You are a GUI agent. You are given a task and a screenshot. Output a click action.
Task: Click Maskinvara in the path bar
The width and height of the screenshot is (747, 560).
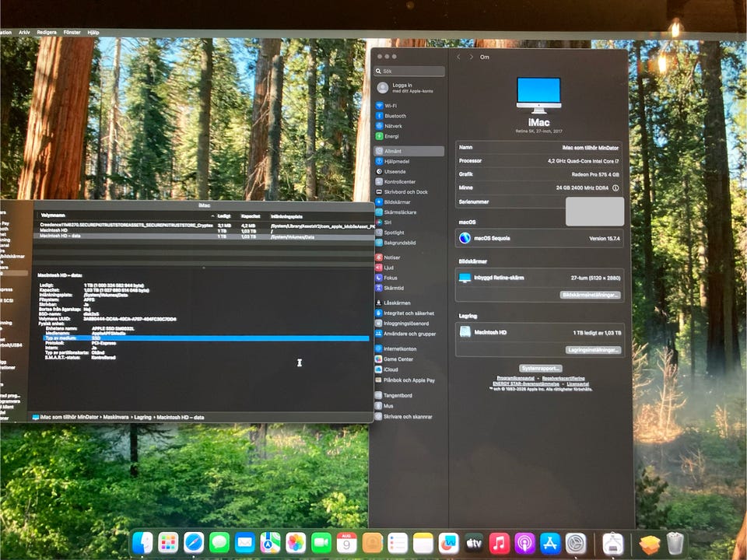[116, 417]
